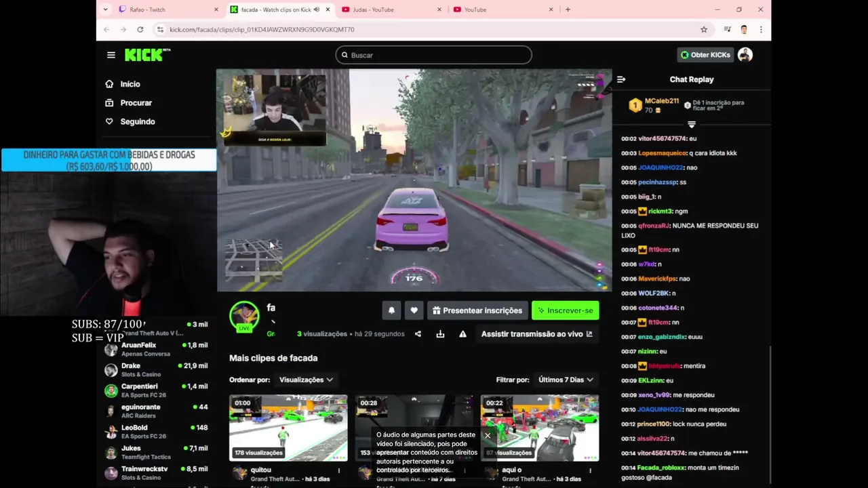Go back with browser back arrow
868x488 pixels.
click(x=106, y=30)
